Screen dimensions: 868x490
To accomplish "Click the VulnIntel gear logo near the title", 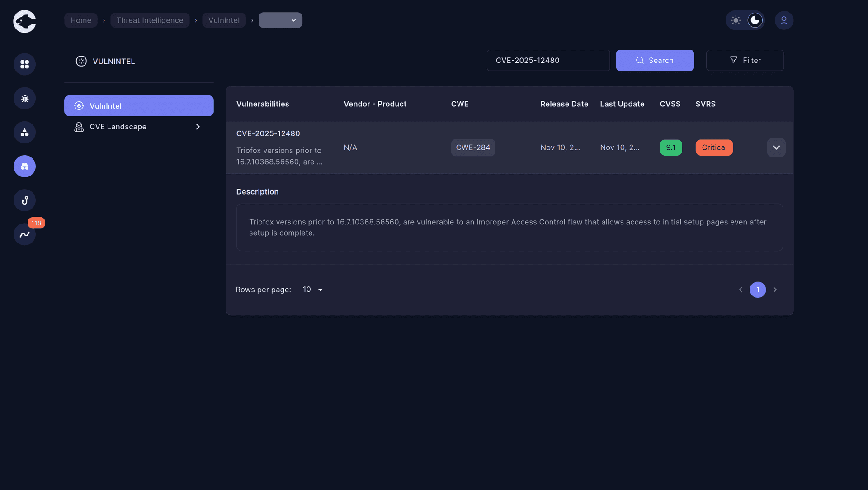I will tap(81, 61).
